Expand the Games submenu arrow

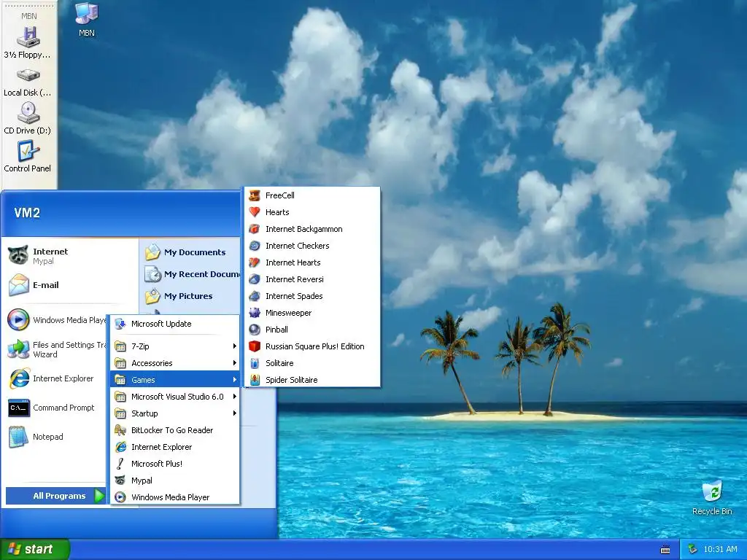tap(234, 379)
